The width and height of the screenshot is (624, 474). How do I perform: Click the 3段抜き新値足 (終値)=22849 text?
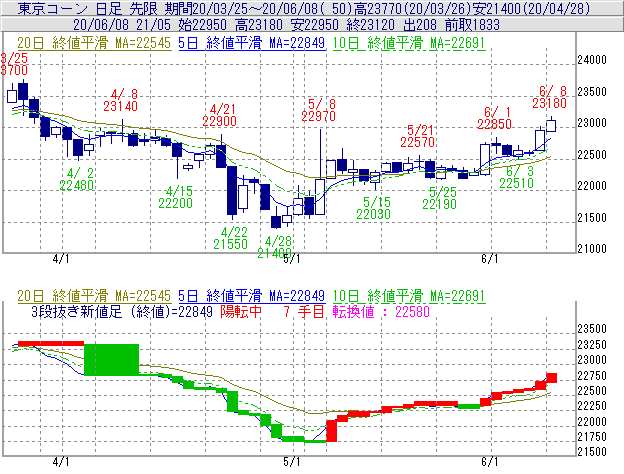(122, 312)
